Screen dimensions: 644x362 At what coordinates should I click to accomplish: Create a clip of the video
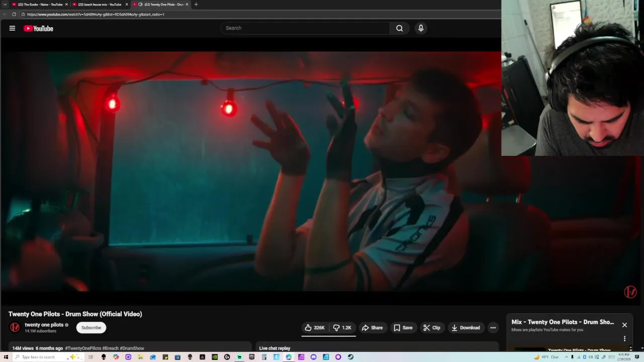[432, 328]
